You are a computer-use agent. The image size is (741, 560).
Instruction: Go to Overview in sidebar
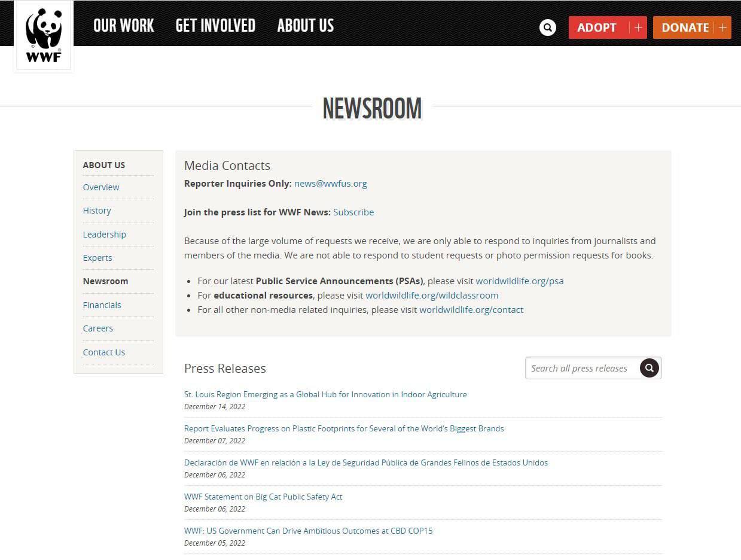coord(101,187)
